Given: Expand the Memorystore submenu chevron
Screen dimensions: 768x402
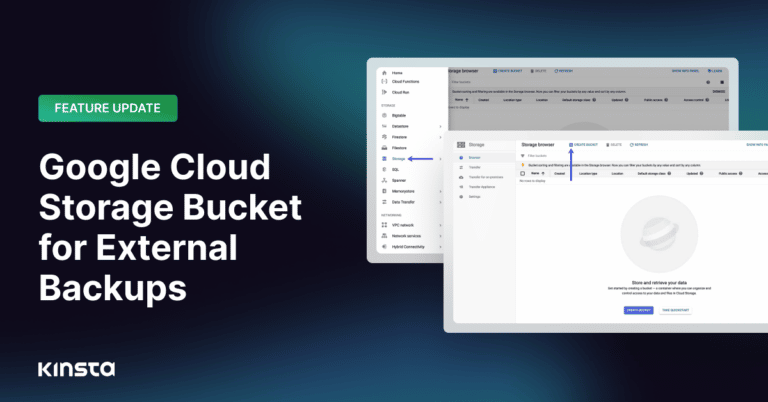Looking at the screenshot, I should pos(440,191).
